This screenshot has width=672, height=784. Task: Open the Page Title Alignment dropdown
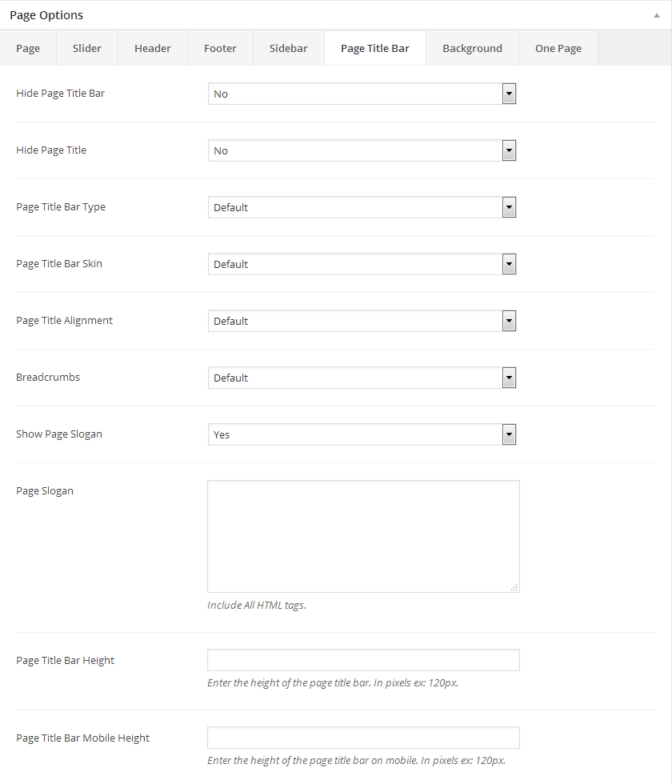(x=362, y=321)
